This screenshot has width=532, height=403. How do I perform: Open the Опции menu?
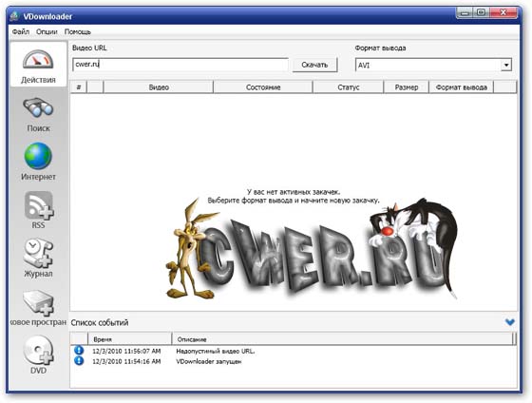tap(47, 31)
